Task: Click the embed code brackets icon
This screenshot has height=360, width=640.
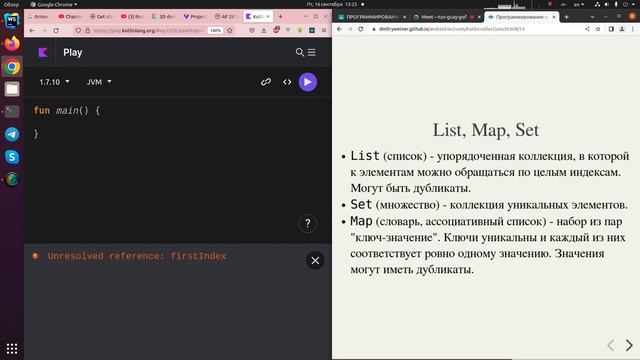Action: 287,82
